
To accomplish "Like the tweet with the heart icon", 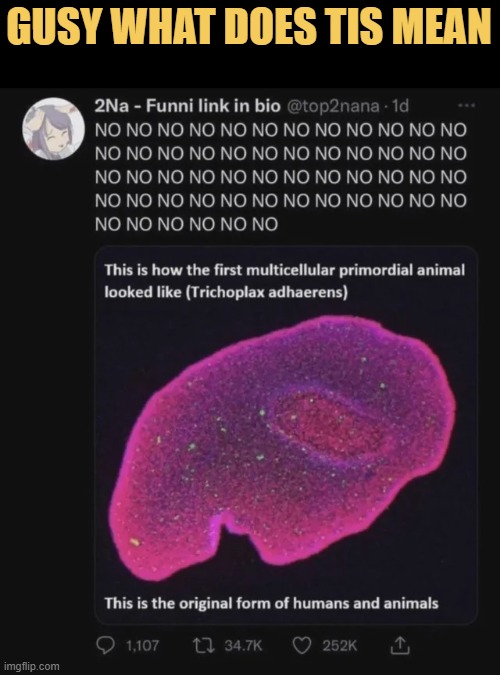I will 301,646.
